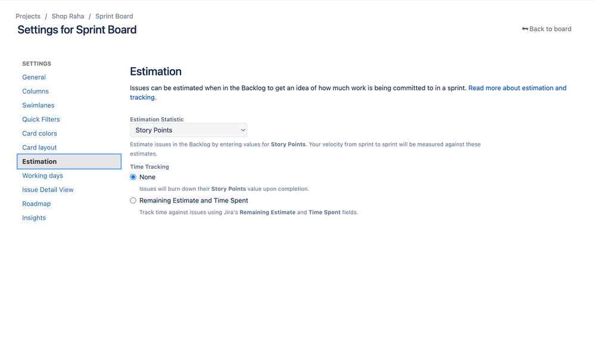
Task: Go to the Insights settings page
Action: point(33,217)
